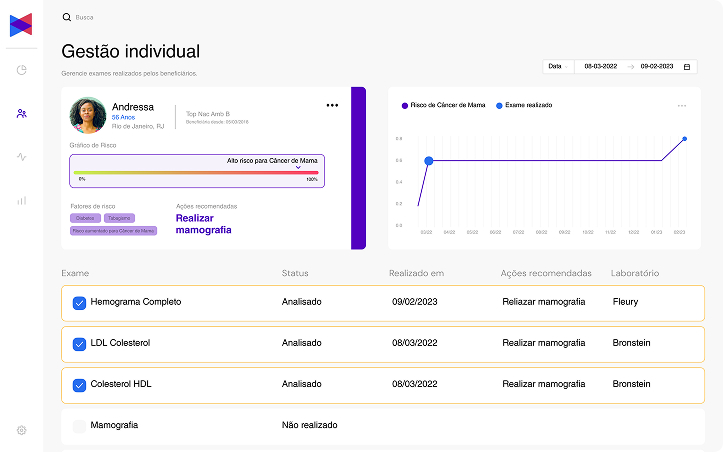The height and width of the screenshot is (452, 723).
Task: Click the Realizar mamografia recommended action
Action: [203, 223]
